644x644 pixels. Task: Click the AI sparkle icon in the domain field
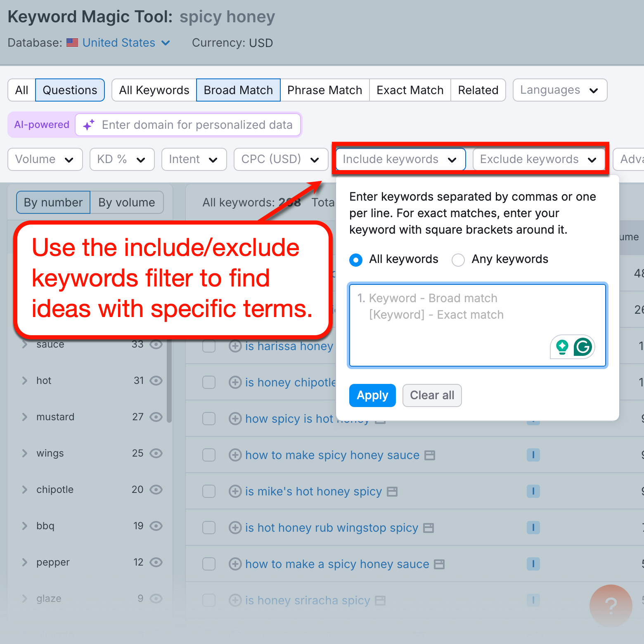tap(88, 125)
